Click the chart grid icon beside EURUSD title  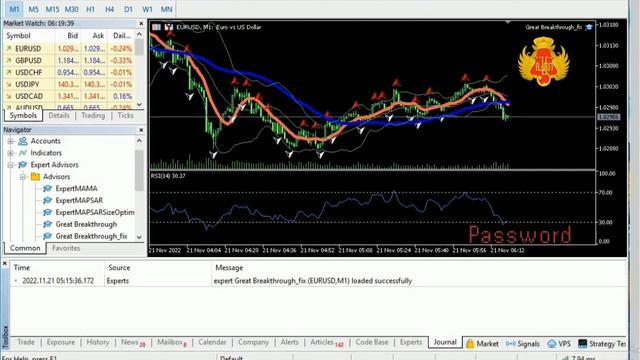tap(156, 27)
